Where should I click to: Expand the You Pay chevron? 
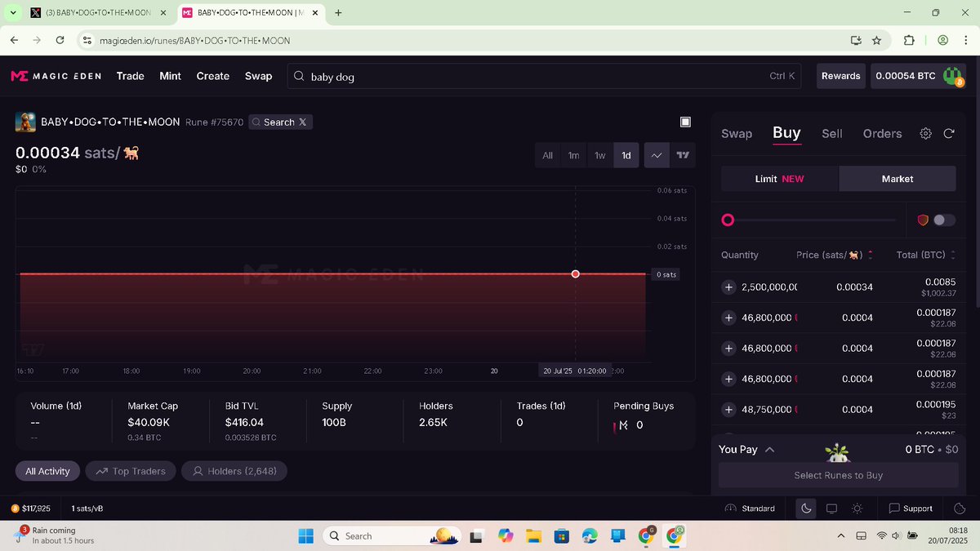pyautogui.click(x=769, y=450)
